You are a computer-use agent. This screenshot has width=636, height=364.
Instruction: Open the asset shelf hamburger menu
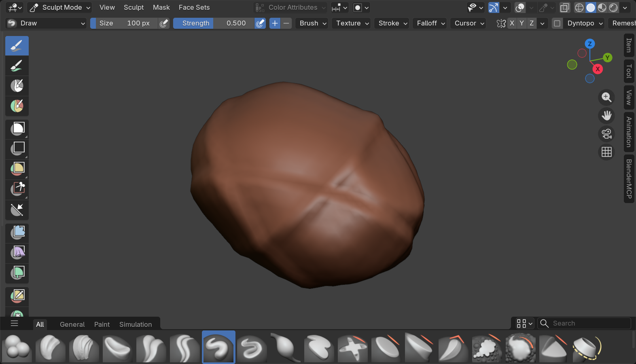click(15, 324)
